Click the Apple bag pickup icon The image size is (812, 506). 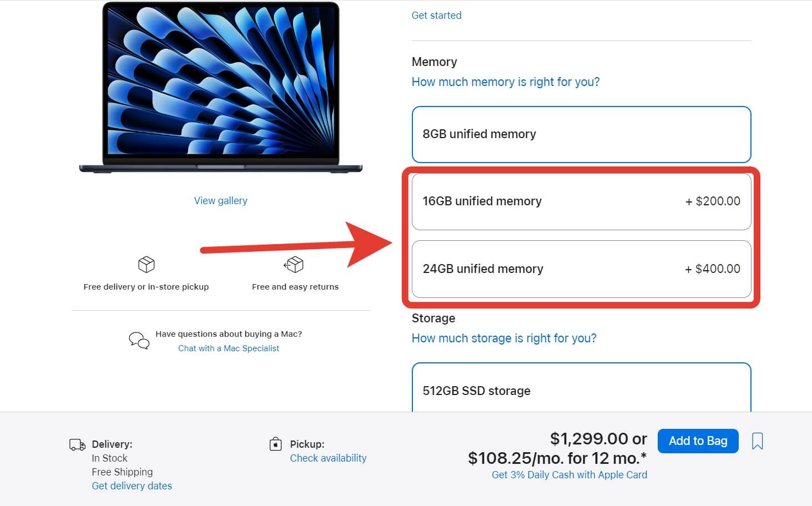[x=275, y=444]
